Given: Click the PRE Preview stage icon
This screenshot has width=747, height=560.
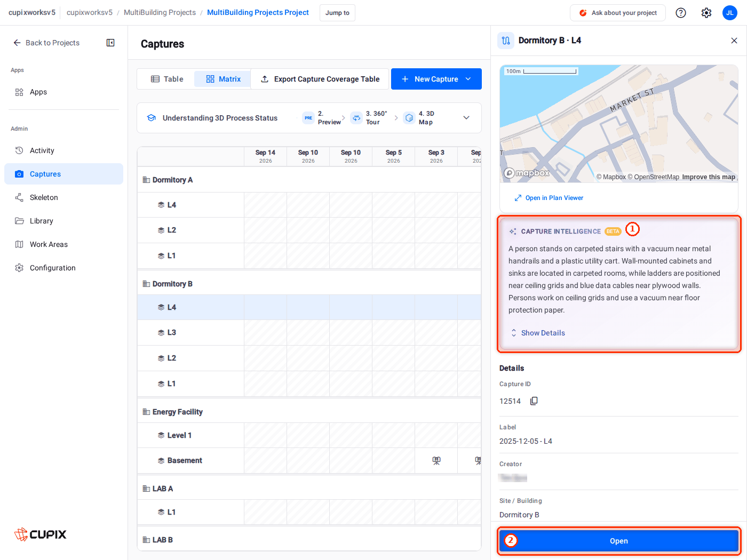Looking at the screenshot, I should click(308, 118).
